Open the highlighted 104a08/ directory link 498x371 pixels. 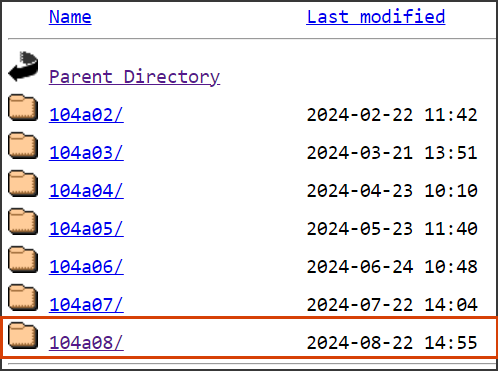[86, 343]
